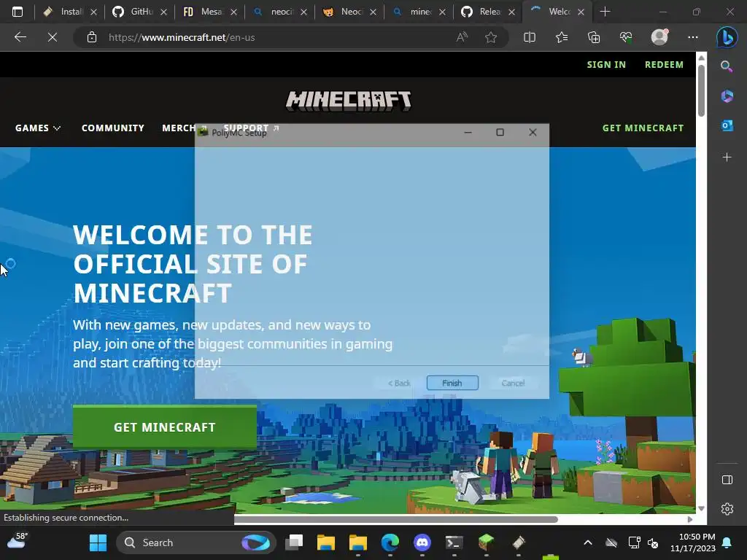Image resolution: width=747 pixels, height=560 pixels.
Task: View site information lock icon
Action: click(92, 37)
